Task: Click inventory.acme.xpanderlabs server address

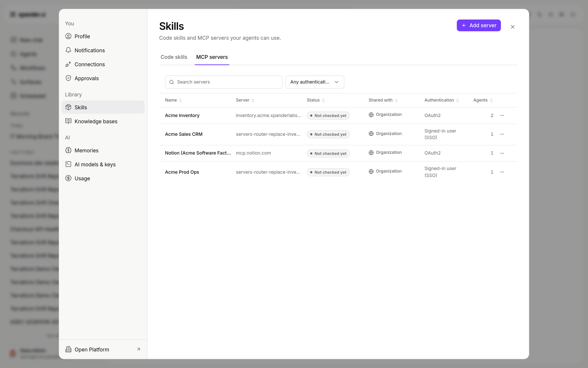Action: (268, 115)
